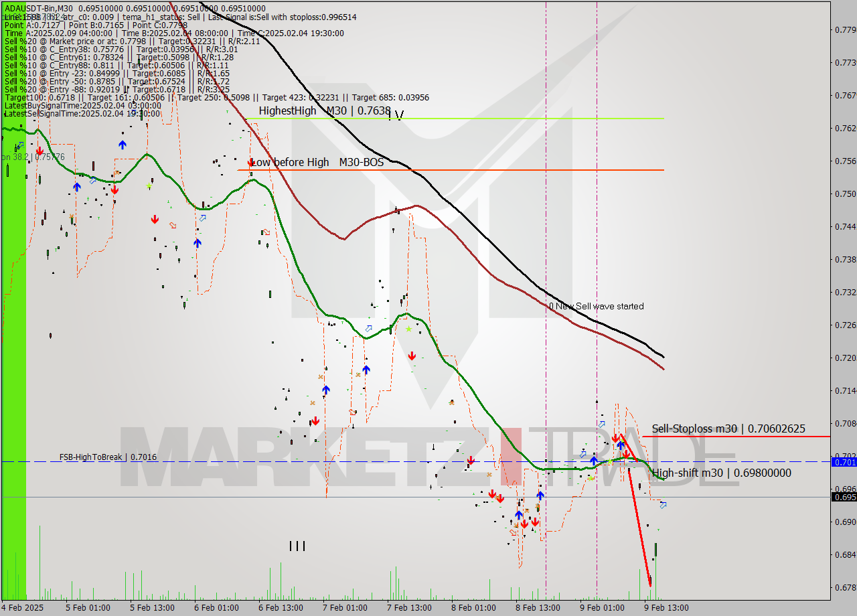Click the red sell arrow below 5 Feb 13:00
This screenshot has height=616, width=857.
point(155,218)
